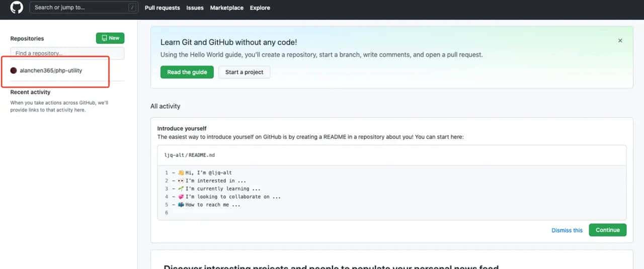644x269 pixels.
Task: Click the alanchen365 avatar icon
Action: 14,70
